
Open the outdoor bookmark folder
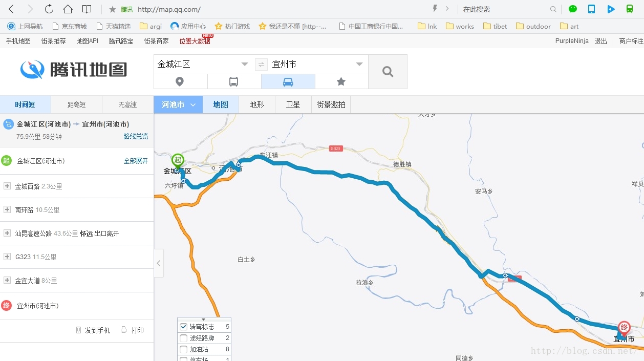tap(534, 26)
